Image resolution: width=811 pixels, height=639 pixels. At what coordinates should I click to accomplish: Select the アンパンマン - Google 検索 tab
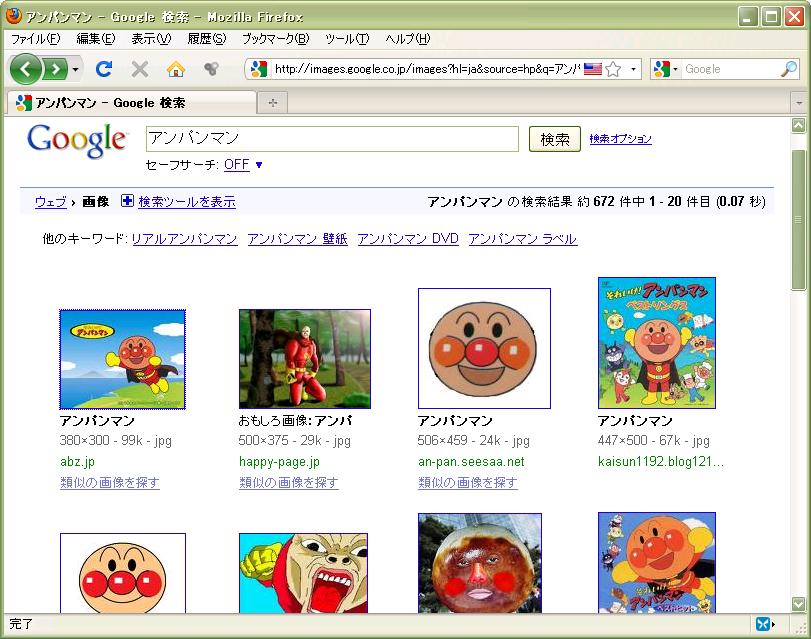[x=131, y=102]
